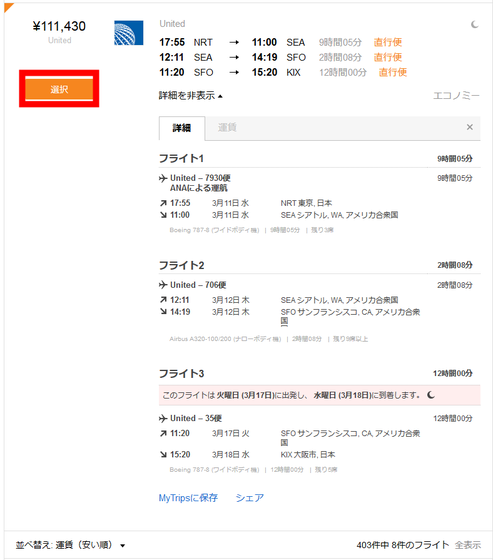Click the ¥111,430 price

[59, 26]
